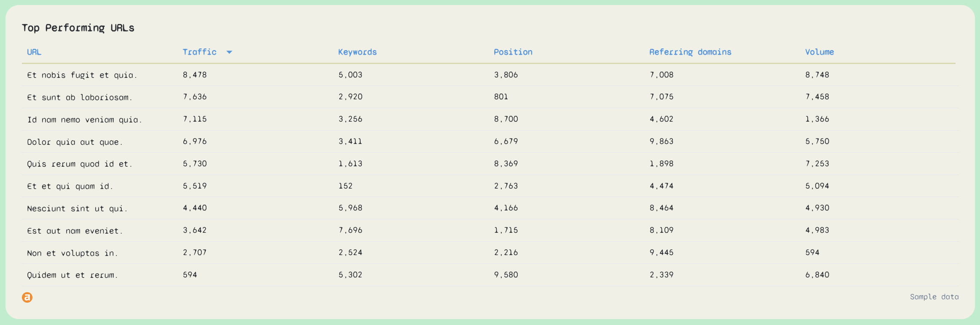
Task: Click keywords value 5,003
Action: click(350, 75)
